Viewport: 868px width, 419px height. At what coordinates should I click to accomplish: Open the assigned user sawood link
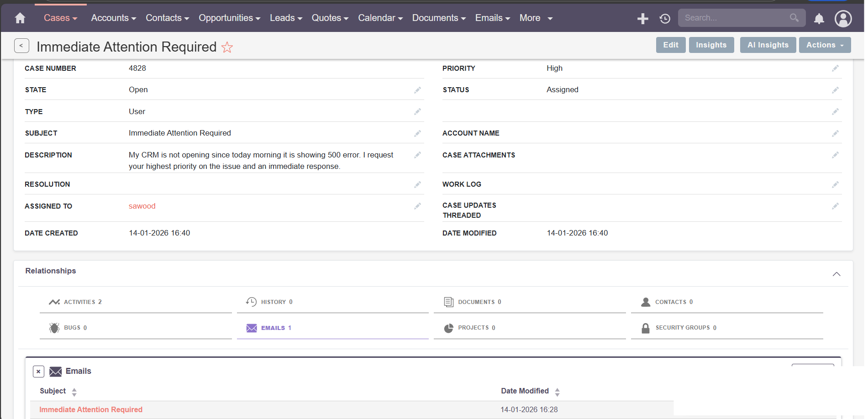tap(142, 206)
